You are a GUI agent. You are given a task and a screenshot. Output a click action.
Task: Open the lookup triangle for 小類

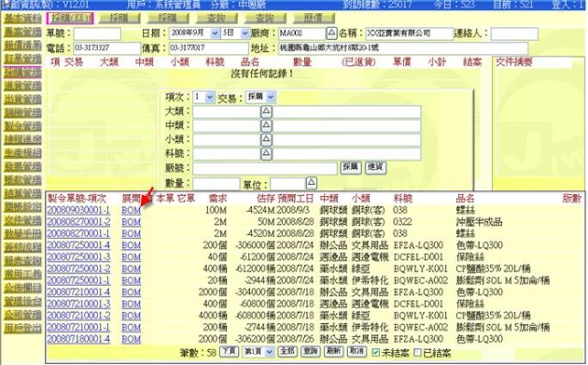[x=266, y=139]
